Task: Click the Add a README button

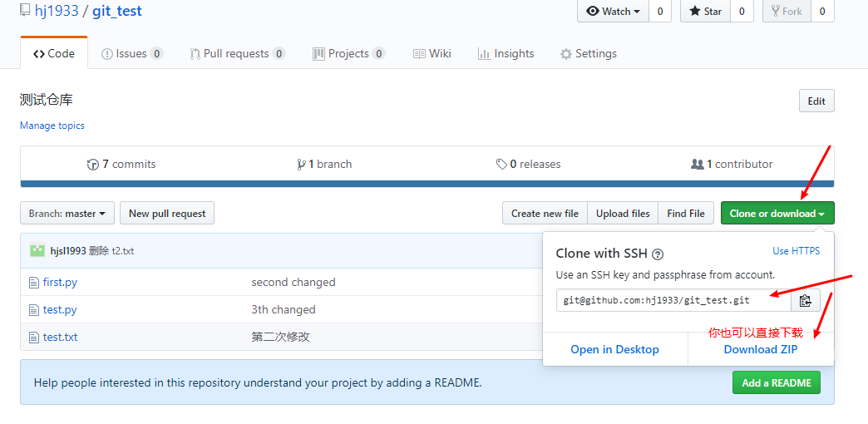Action: tap(776, 383)
